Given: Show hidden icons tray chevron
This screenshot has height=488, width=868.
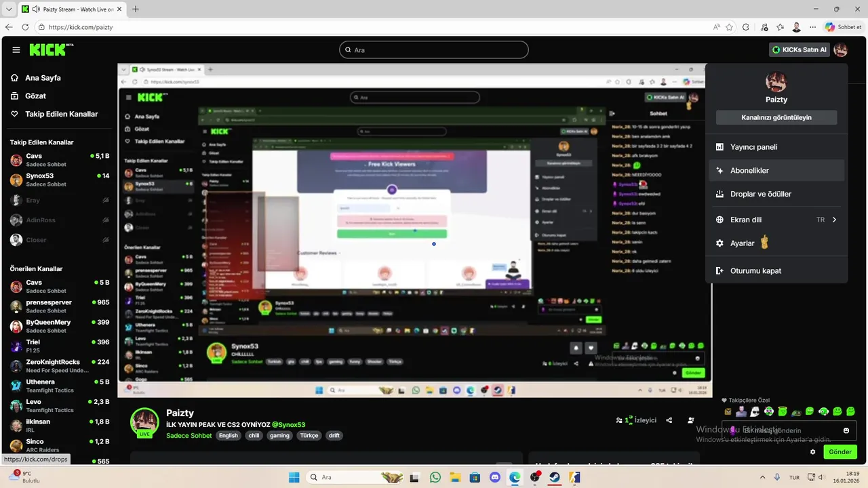Looking at the screenshot, I should [764, 477].
